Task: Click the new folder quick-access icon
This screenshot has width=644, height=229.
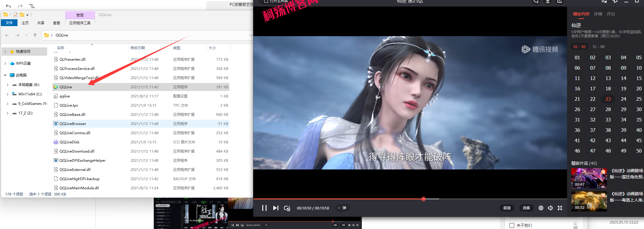Action: pyautogui.click(x=22, y=15)
